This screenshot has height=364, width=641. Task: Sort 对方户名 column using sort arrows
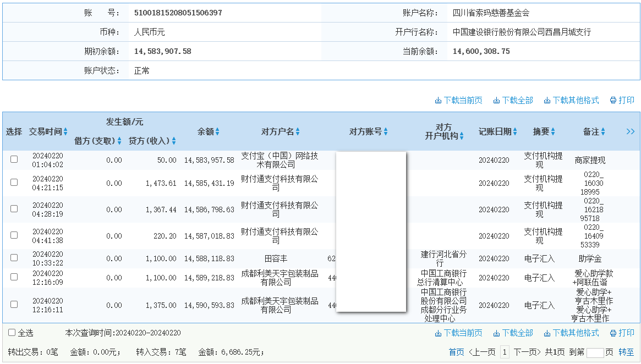(x=298, y=131)
